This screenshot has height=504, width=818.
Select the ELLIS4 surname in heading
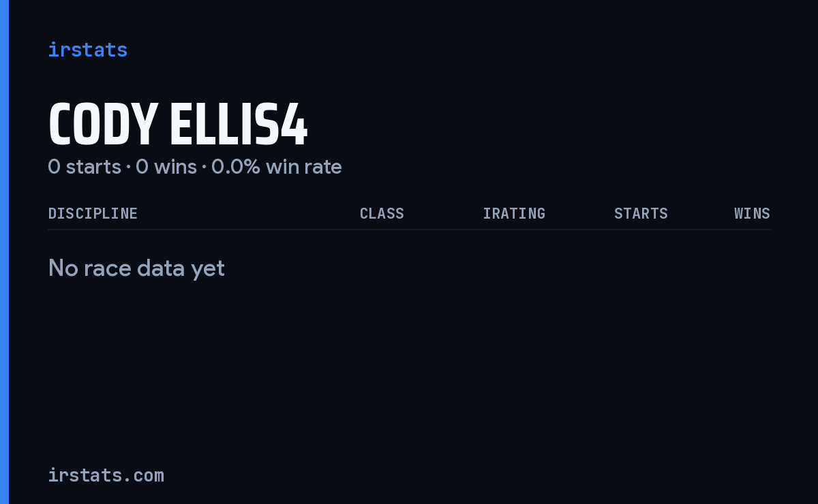tap(239, 125)
